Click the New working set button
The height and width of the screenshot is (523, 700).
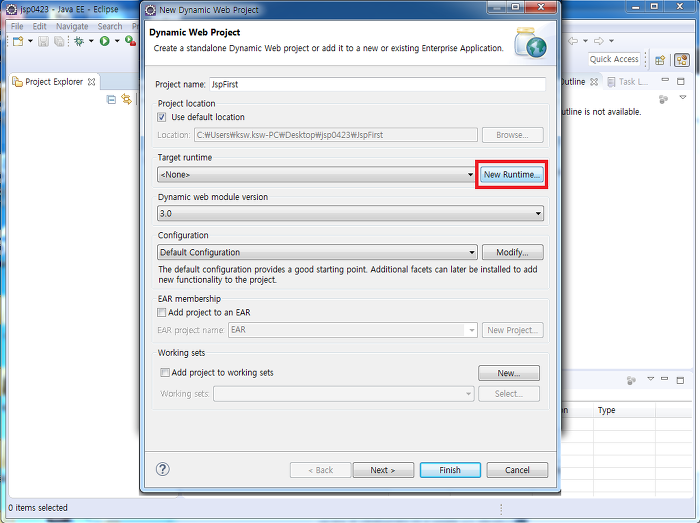pyautogui.click(x=509, y=373)
